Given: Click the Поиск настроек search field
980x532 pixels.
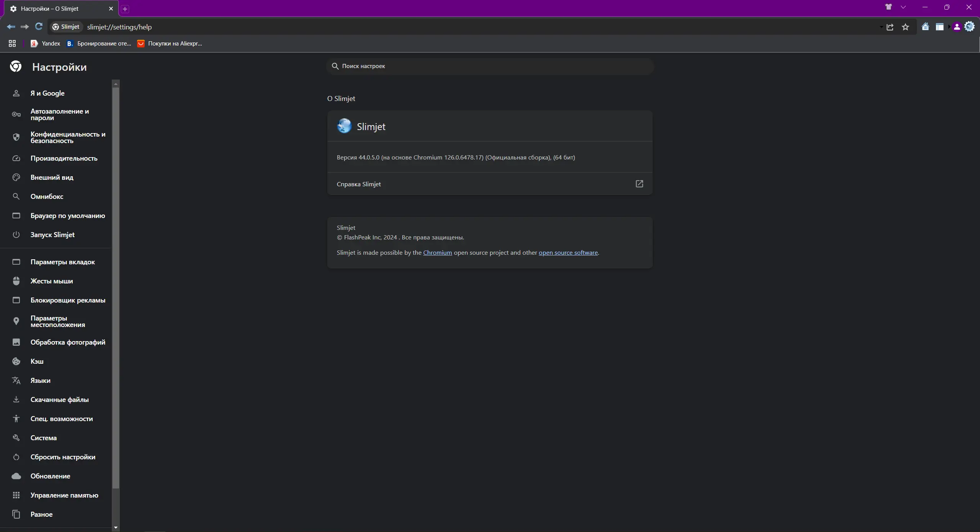Looking at the screenshot, I should pyautogui.click(x=489, y=66).
